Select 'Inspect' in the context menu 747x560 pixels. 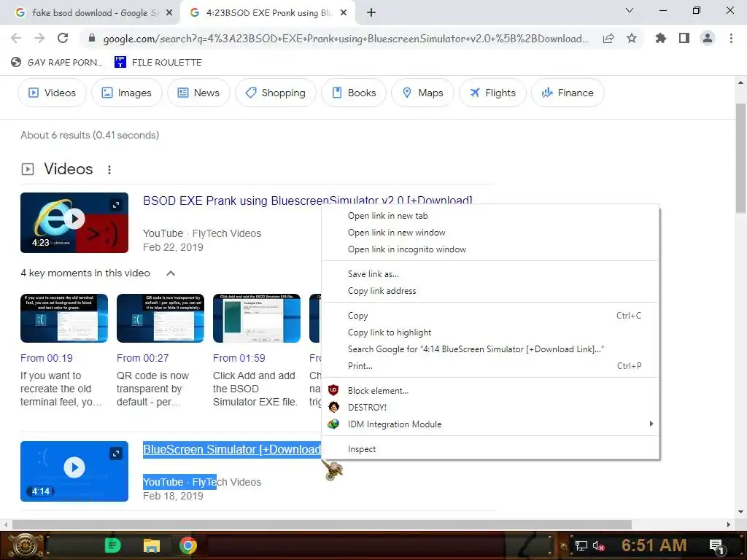pos(491,449)
